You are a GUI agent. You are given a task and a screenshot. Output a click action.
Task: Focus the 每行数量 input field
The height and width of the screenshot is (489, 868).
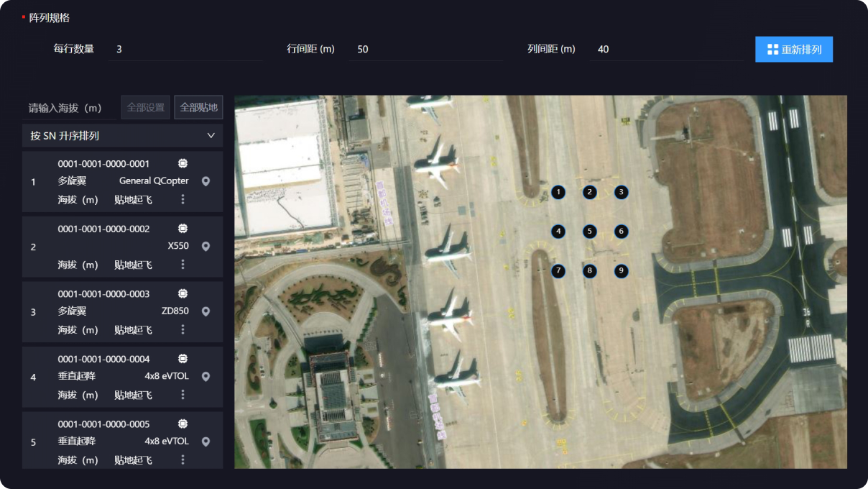185,49
